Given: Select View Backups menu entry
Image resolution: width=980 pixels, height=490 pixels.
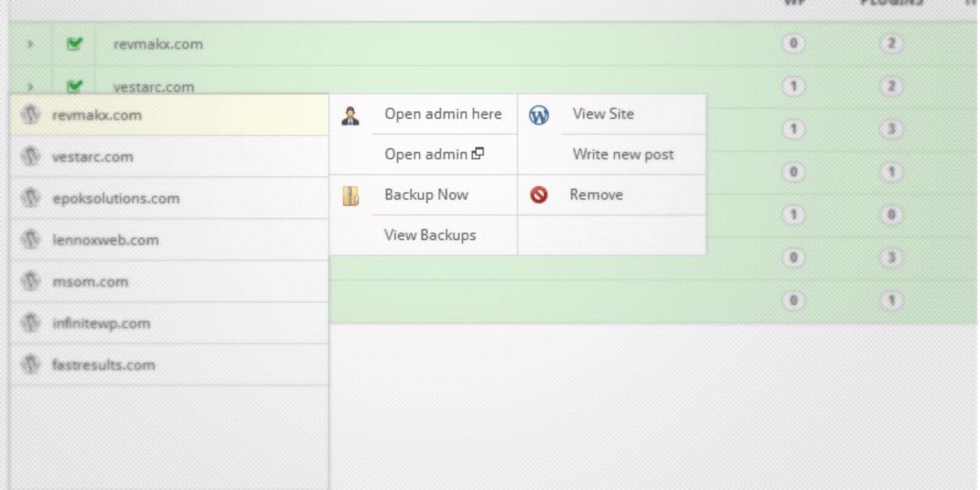Looking at the screenshot, I should (430, 235).
